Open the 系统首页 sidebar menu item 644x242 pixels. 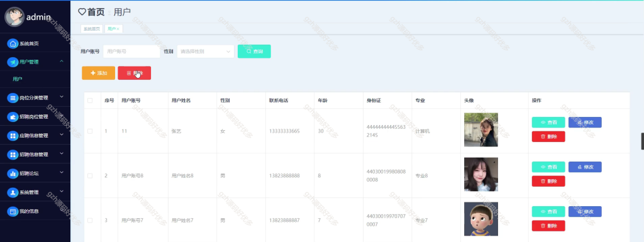[35, 43]
